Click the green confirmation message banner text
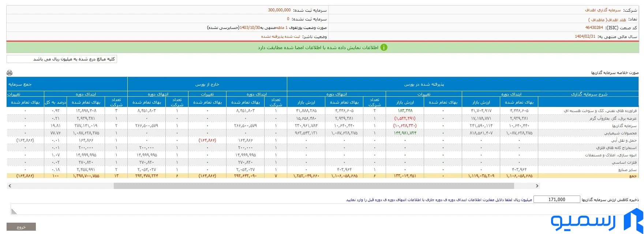The image size is (644, 234). (x=318, y=48)
